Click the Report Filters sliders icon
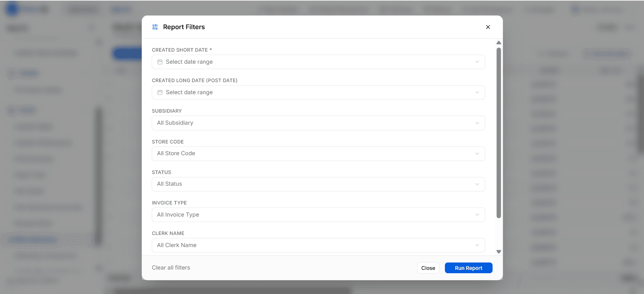 [x=155, y=27]
